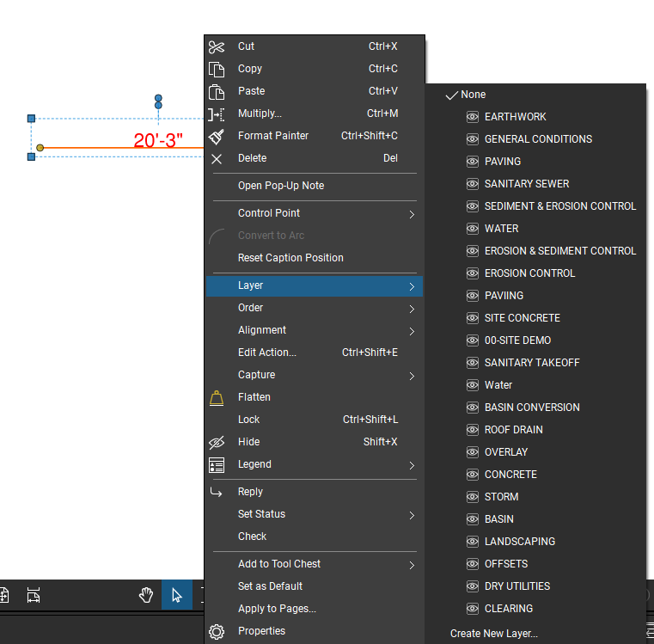Click the Copy pages icon
Viewport: 654px width, 644px height.
point(217,70)
